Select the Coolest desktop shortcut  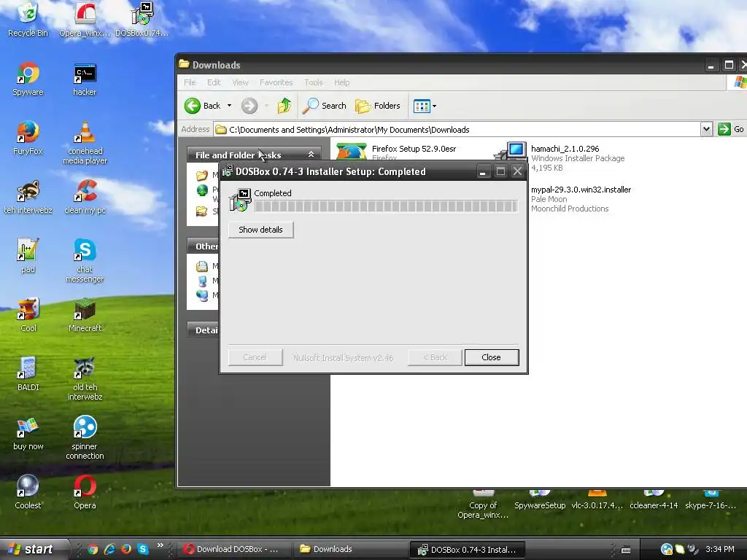point(28,492)
